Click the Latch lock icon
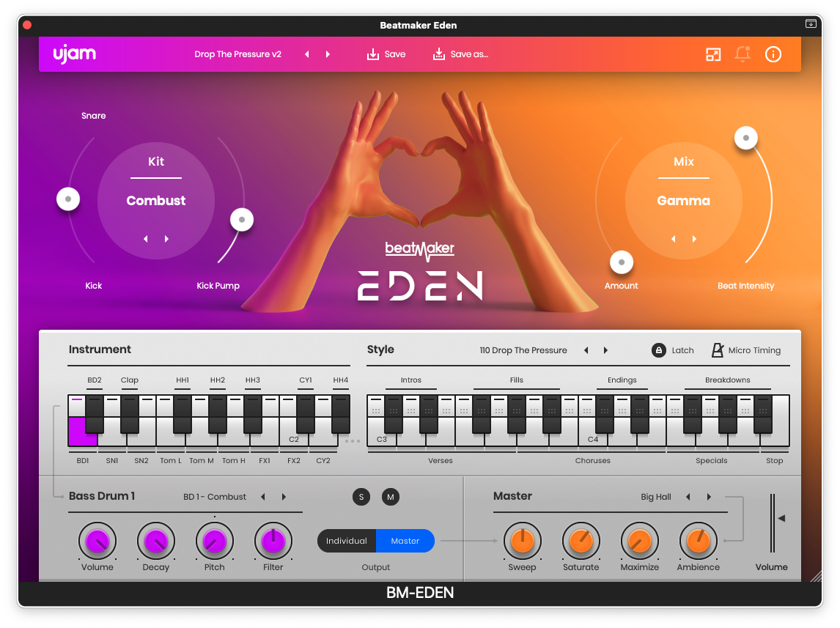 click(658, 350)
